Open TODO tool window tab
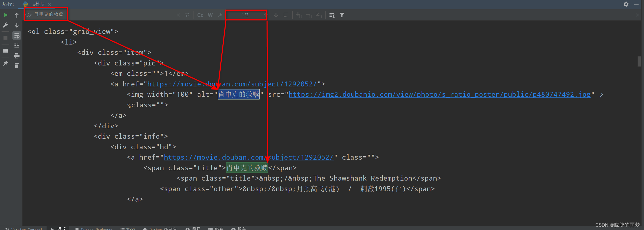Image resolution: width=644 pixels, height=230 pixels. pos(128,228)
